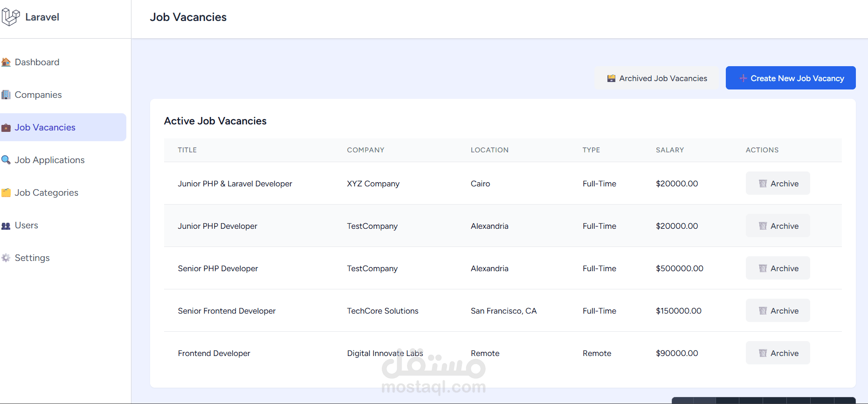Click the archive box icon beside Archived Job Vacancies
The height and width of the screenshot is (404, 868).
(611, 78)
